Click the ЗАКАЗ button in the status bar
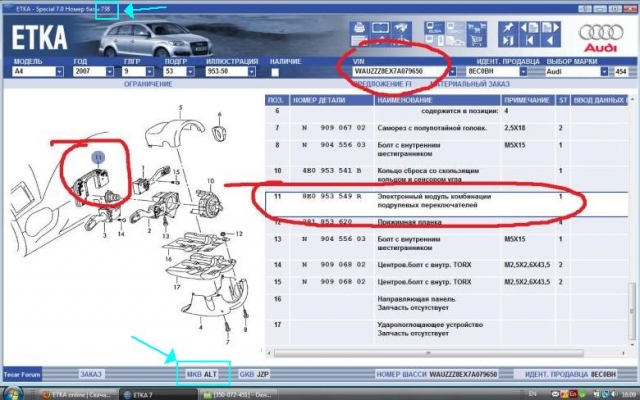The image size is (640, 400). [x=91, y=374]
